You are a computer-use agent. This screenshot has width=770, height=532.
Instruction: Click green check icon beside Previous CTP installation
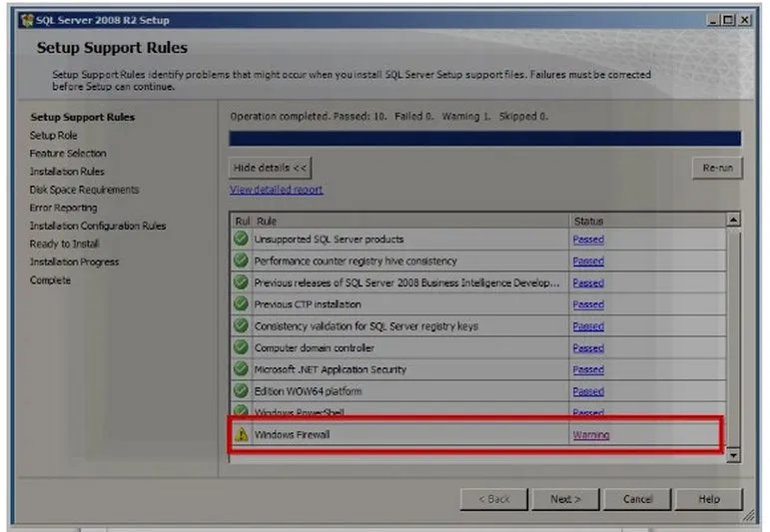[x=241, y=303]
